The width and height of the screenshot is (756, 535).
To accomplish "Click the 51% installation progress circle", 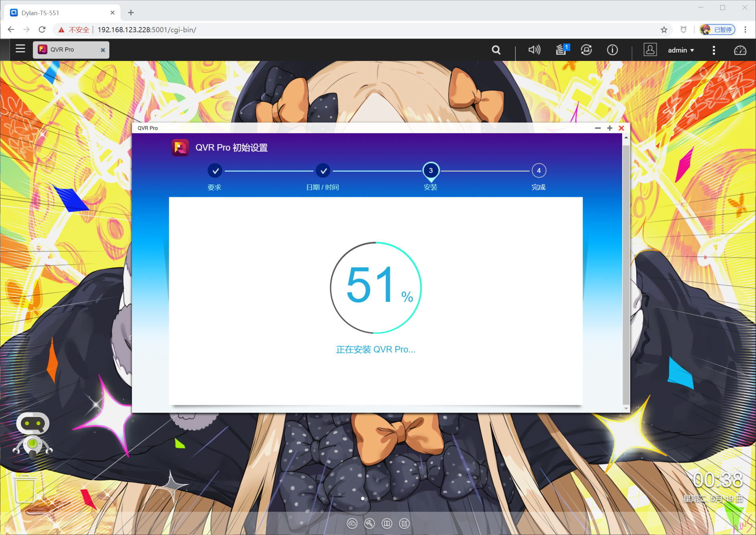I will 376,288.
